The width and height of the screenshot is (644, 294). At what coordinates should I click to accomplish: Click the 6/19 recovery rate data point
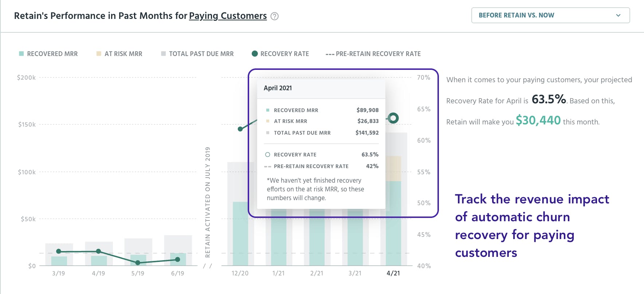tap(177, 259)
